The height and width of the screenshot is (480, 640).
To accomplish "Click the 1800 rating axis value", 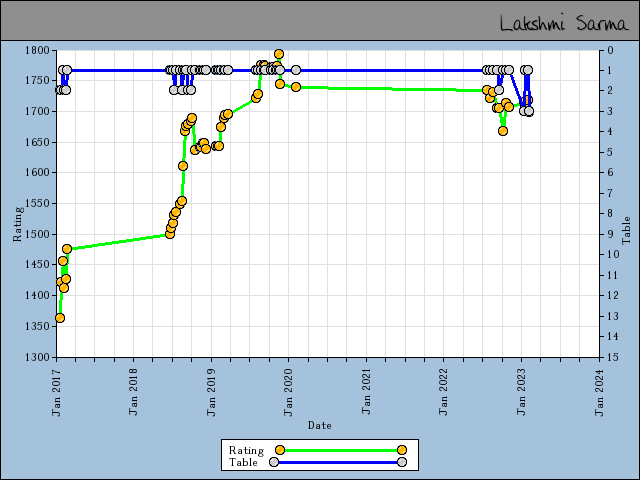I will click(x=37, y=51).
